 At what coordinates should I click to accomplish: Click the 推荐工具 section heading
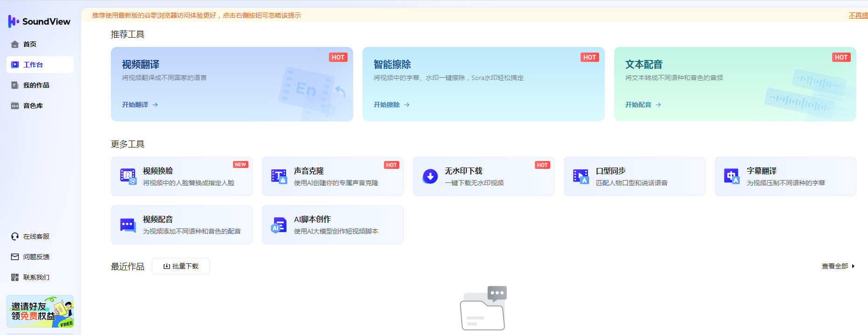tap(128, 34)
